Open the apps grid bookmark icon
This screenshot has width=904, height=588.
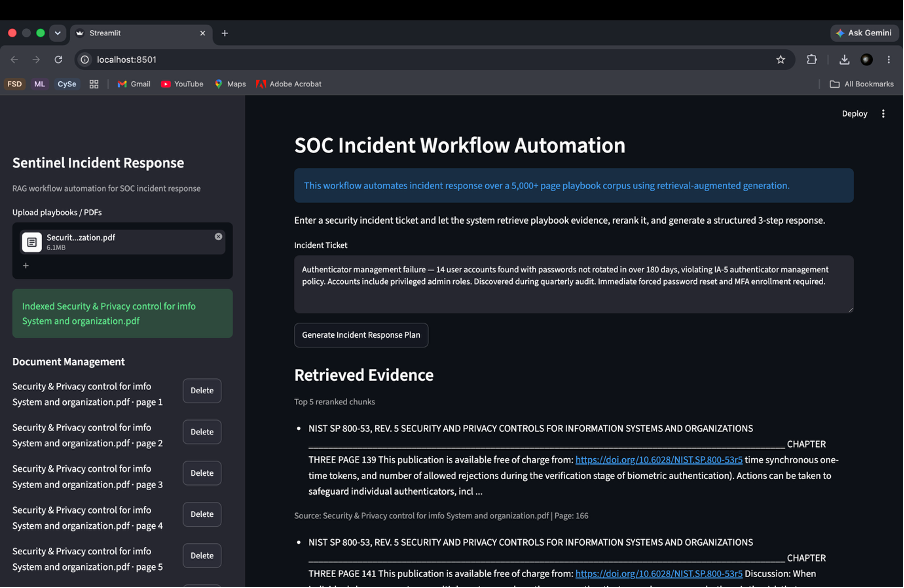coord(94,84)
